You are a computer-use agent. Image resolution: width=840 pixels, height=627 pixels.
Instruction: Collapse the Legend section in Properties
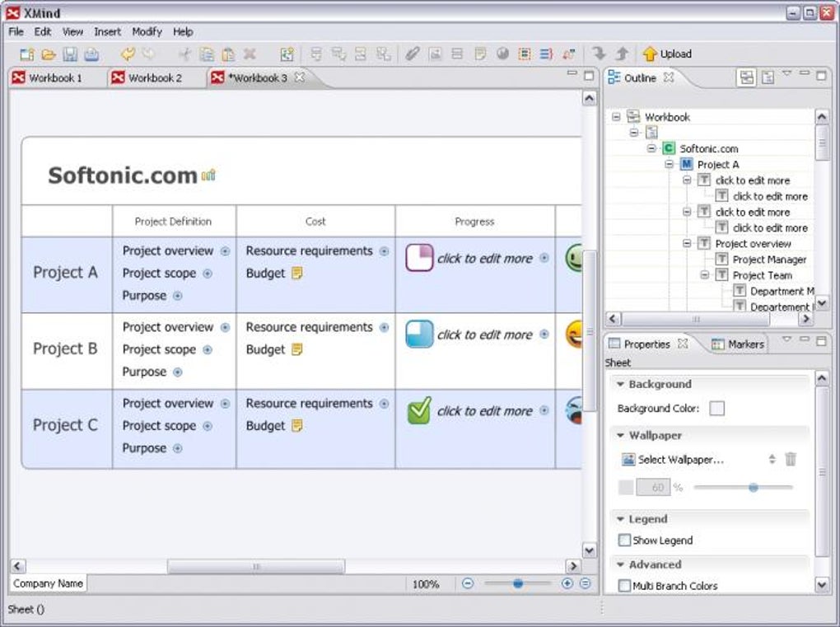point(620,519)
